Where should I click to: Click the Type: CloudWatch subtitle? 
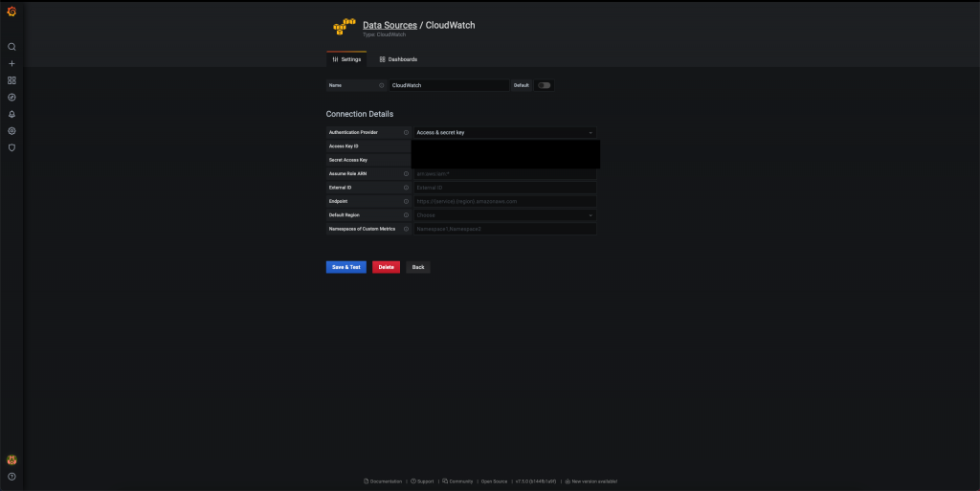tap(385, 35)
